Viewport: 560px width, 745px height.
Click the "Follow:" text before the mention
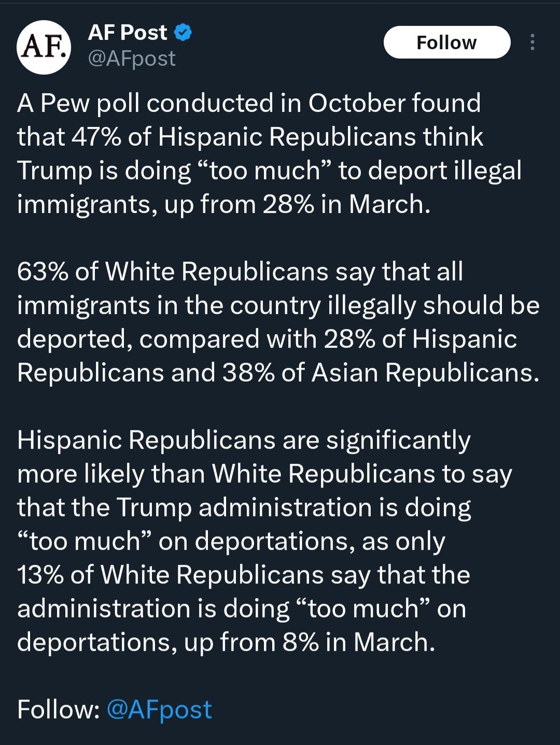click(x=59, y=709)
